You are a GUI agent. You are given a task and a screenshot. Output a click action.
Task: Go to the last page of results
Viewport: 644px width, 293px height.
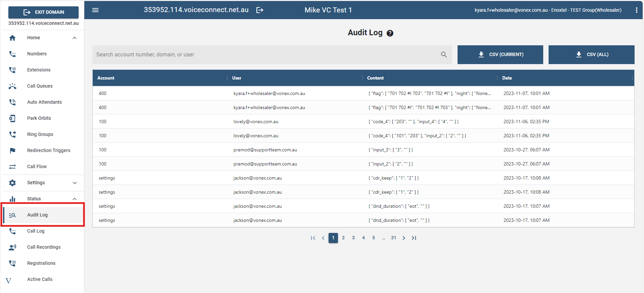tap(414, 238)
